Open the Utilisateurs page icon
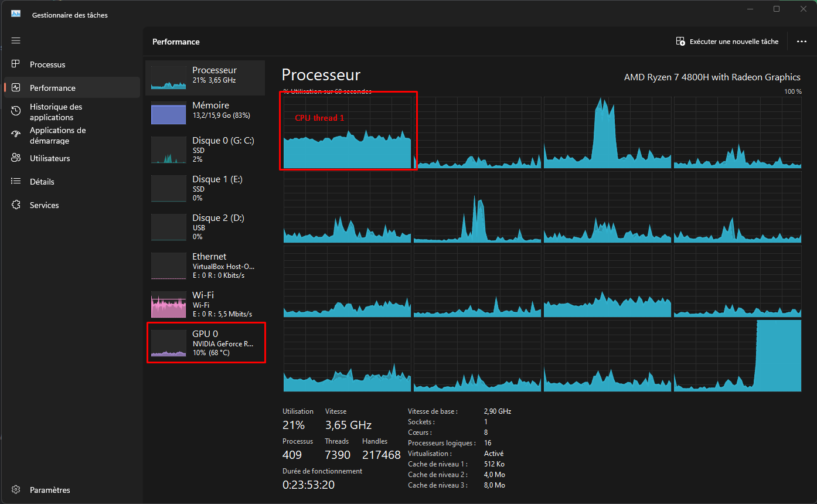 pyautogui.click(x=16, y=158)
